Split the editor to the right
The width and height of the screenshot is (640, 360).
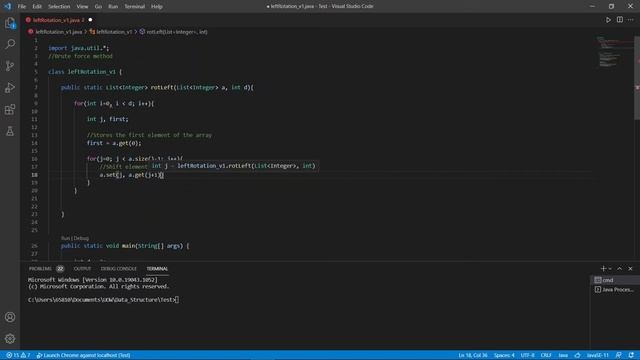click(620, 20)
